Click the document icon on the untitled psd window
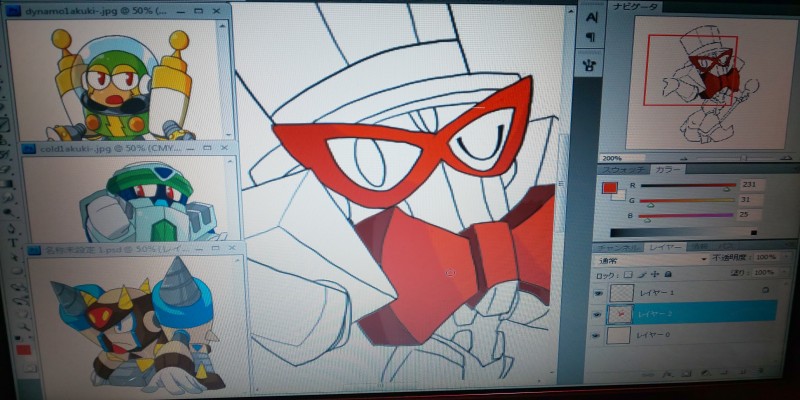Screen dimensions: 800x400 (36, 250)
